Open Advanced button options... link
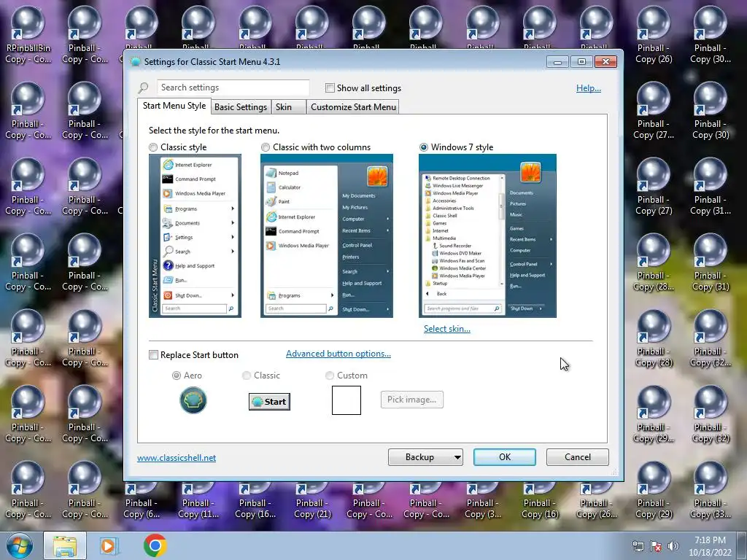The width and height of the screenshot is (747, 560). [338, 354]
